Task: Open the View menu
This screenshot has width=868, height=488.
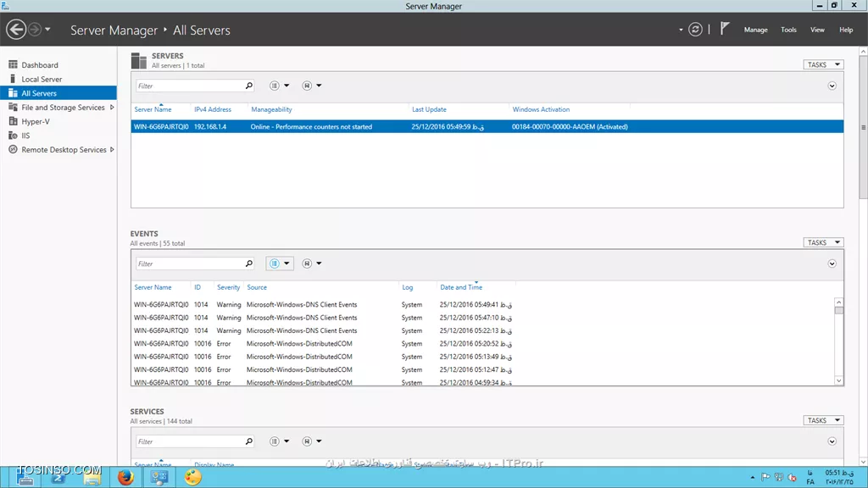Action: tap(817, 30)
